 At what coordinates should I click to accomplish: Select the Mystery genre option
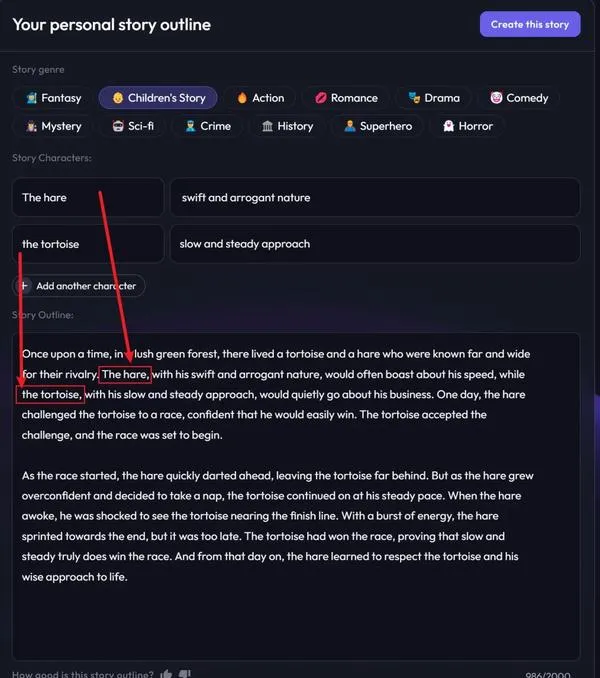click(x=53, y=126)
